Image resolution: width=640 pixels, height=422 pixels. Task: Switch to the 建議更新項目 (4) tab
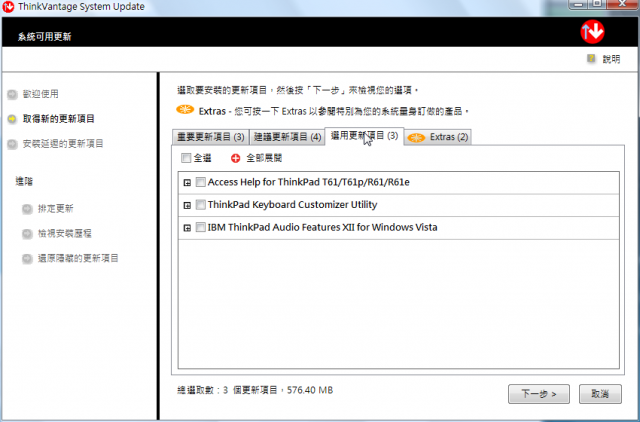[x=287, y=137]
